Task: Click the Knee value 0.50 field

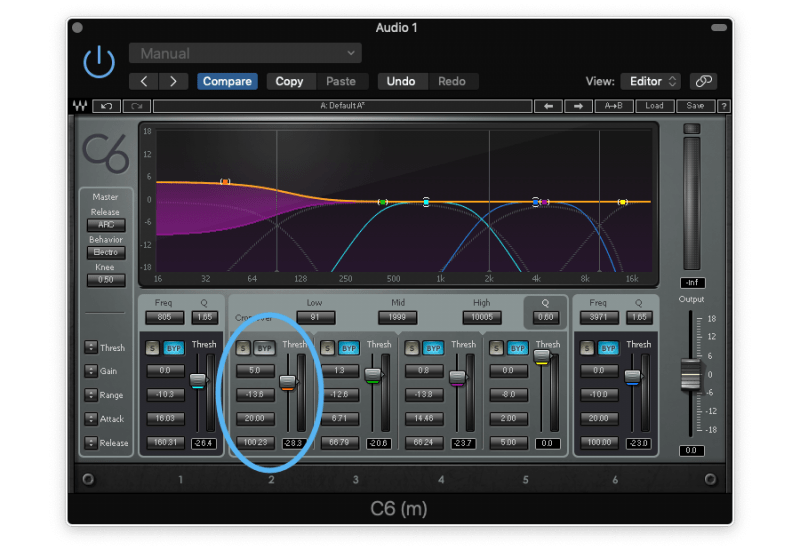Action: point(106,280)
